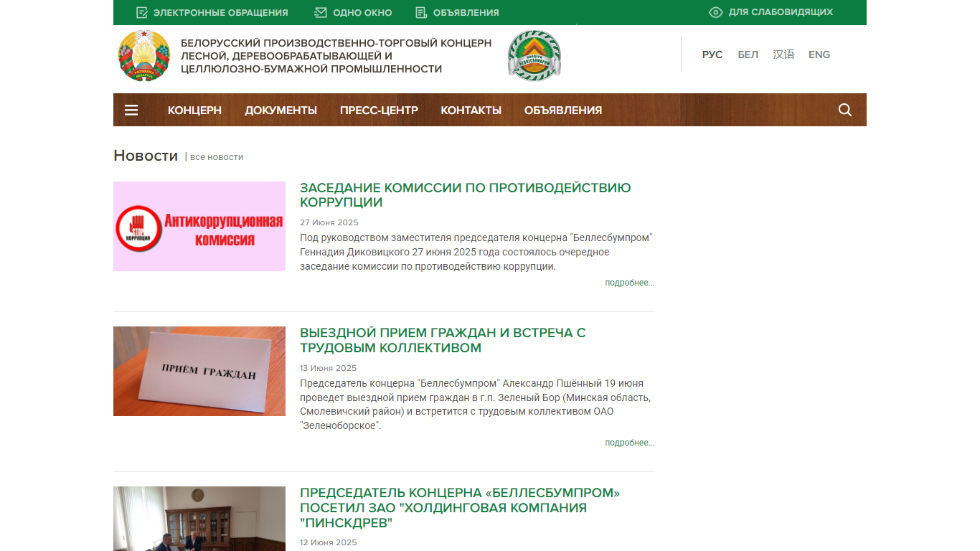Open Электронные обращения link
This screenshot has height=551, width=980.
[221, 12]
